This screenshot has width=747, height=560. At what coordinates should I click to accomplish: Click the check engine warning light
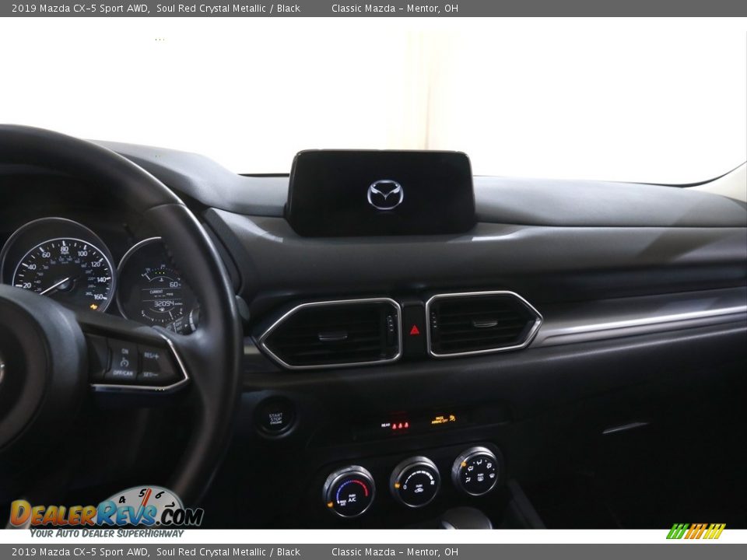coord(93,306)
